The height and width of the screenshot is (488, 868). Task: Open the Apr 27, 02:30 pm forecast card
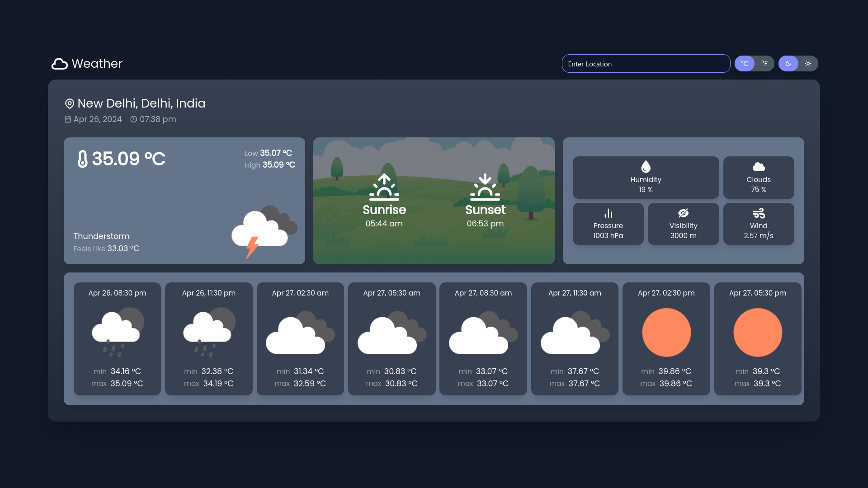pos(666,339)
